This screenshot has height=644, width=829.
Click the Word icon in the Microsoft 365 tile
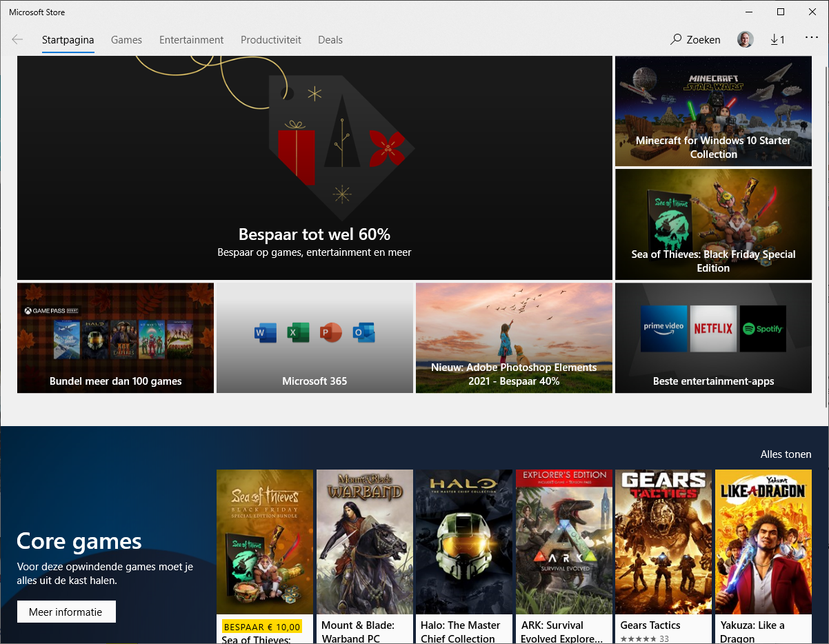[x=266, y=332]
